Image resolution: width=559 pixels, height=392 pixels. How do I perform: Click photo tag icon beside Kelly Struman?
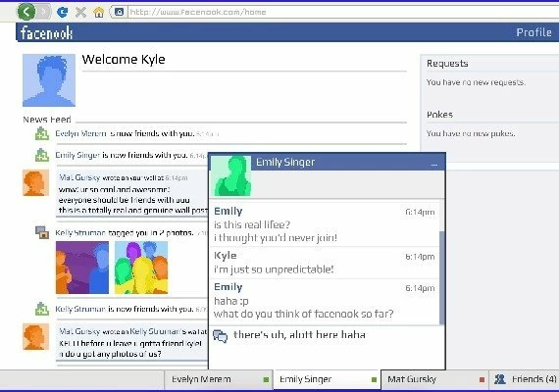coord(42,232)
